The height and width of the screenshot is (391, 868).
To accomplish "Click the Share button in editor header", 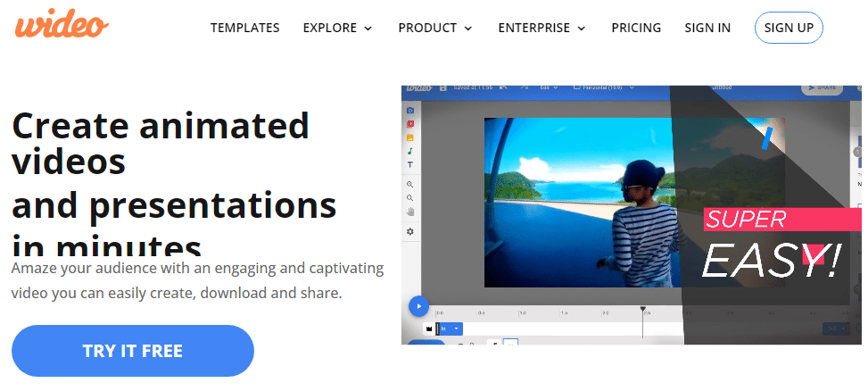I will (x=822, y=88).
